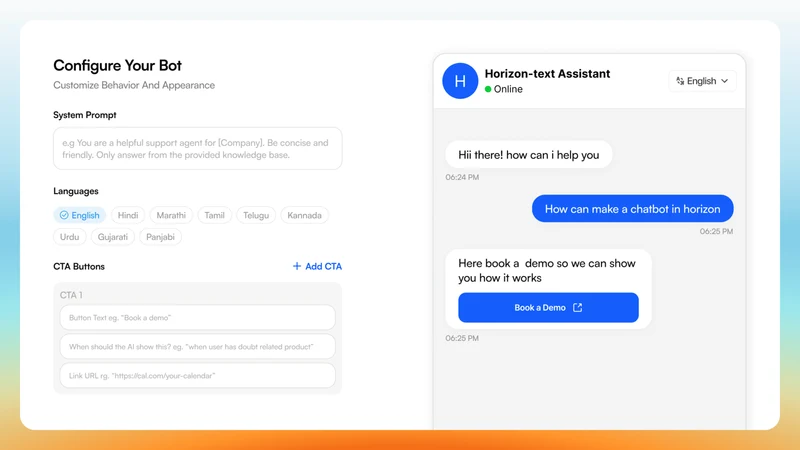This screenshot has height=450, width=800.
Task: Open the English language dropdown in chat preview
Action: click(x=703, y=81)
